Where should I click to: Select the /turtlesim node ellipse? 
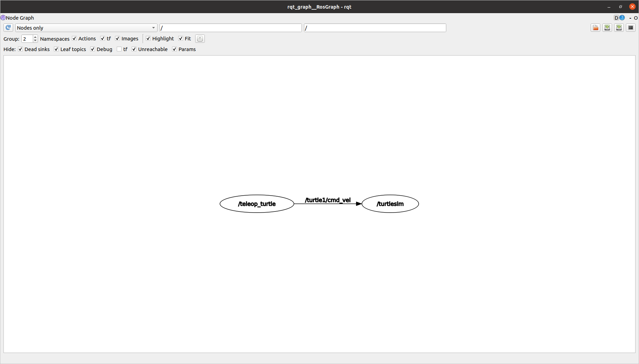[390, 204]
